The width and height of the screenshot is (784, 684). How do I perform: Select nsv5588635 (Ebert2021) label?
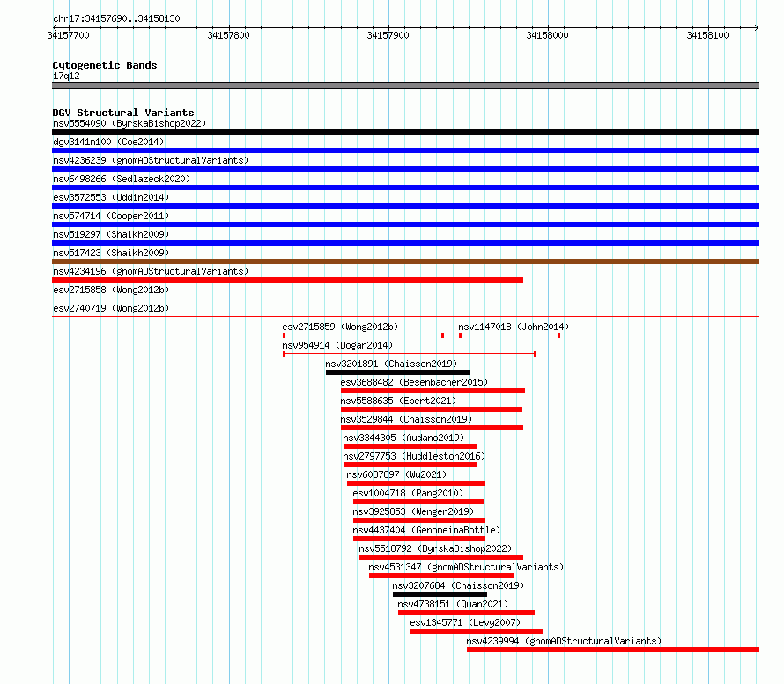[398, 401]
